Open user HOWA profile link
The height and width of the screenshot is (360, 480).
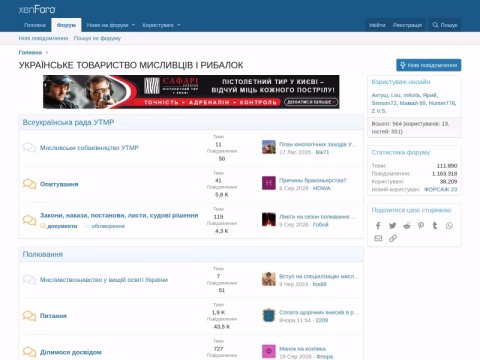point(321,188)
